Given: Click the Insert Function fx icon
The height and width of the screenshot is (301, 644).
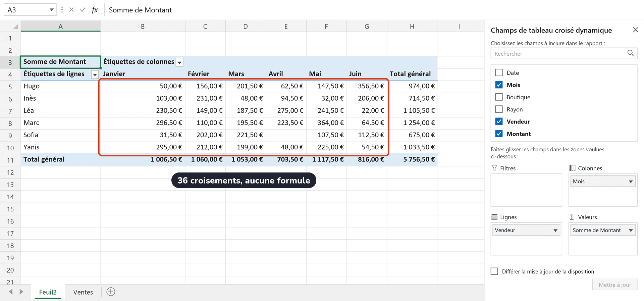Looking at the screenshot, I should 95,10.
